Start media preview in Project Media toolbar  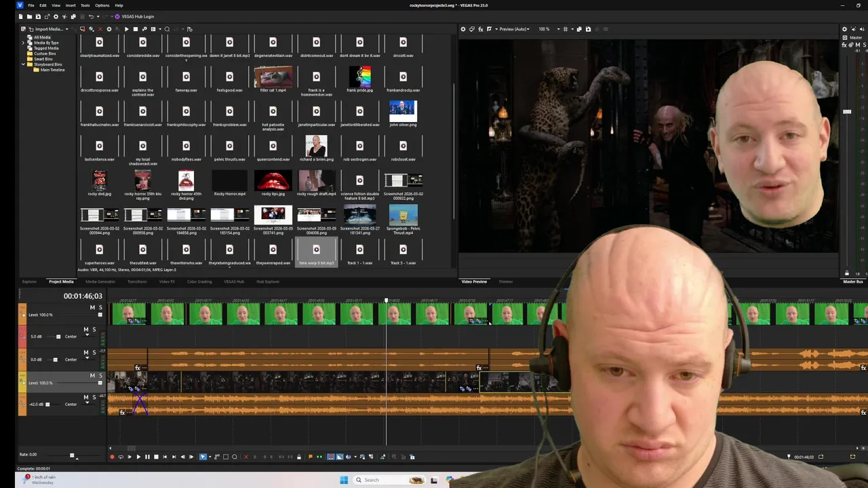point(127,29)
